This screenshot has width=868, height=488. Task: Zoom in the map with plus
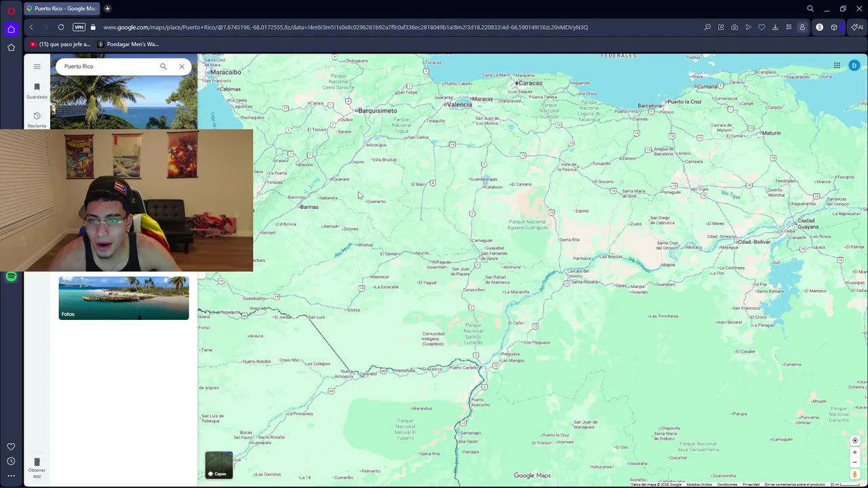[854, 452]
